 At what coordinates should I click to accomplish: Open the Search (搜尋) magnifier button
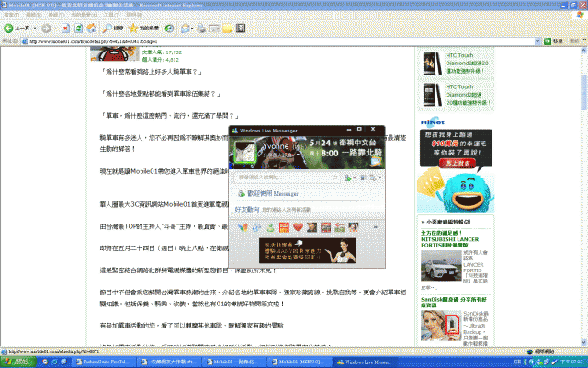(x=112, y=29)
